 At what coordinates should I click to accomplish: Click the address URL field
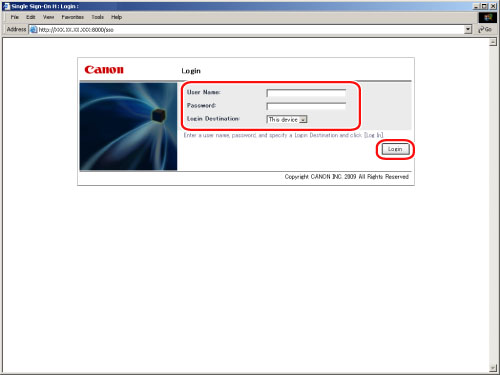click(x=250, y=30)
